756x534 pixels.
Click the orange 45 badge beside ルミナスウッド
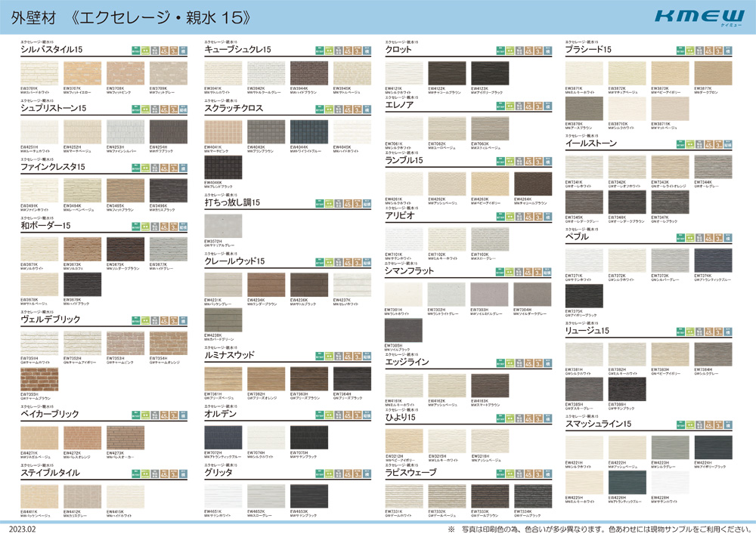click(x=348, y=357)
